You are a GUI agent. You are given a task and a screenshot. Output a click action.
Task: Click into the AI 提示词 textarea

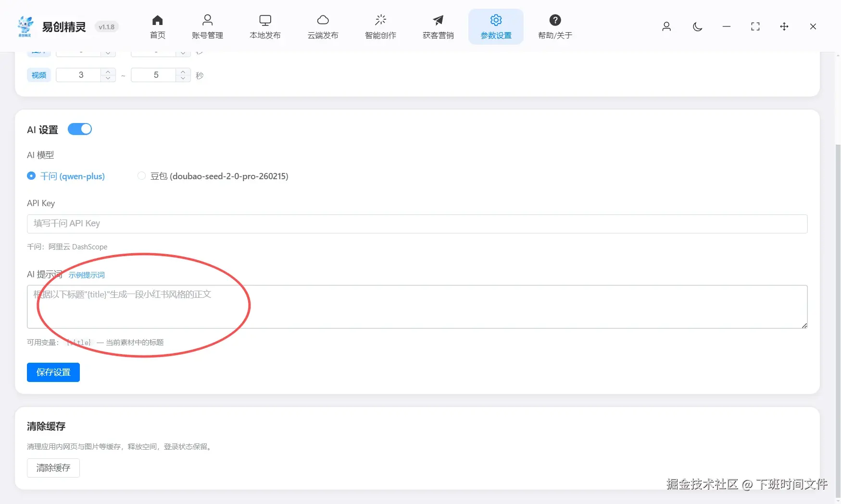coord(417,307)
